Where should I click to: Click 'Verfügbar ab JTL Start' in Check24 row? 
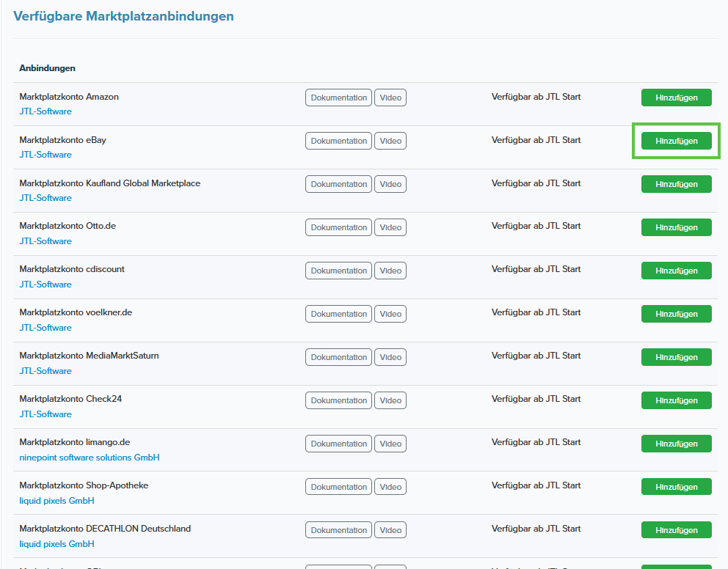(536, 399)
